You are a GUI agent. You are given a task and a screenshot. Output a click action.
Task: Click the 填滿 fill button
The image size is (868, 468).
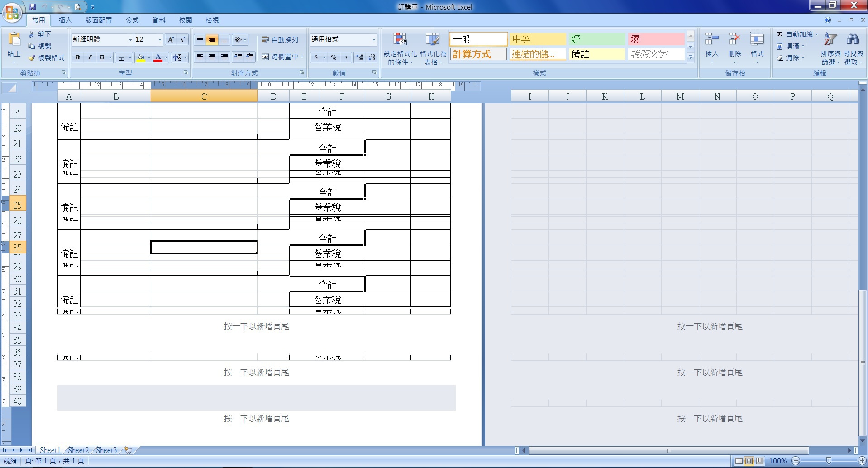tap(791, 46)
